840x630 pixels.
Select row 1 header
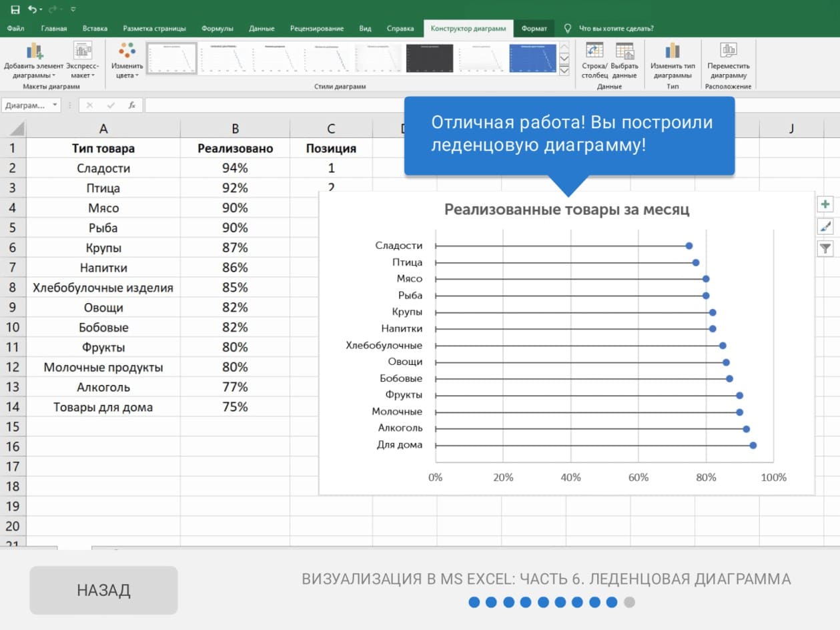pos(13,148)
